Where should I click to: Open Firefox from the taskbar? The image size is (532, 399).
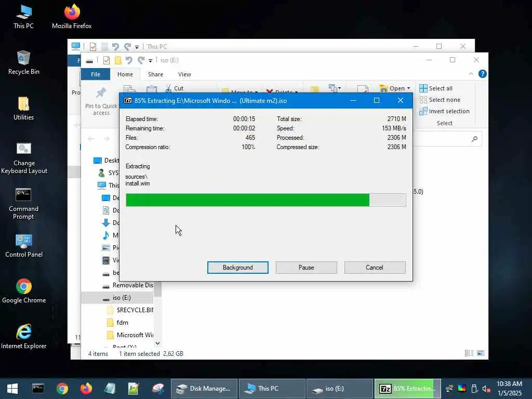[x=86, y=389]
